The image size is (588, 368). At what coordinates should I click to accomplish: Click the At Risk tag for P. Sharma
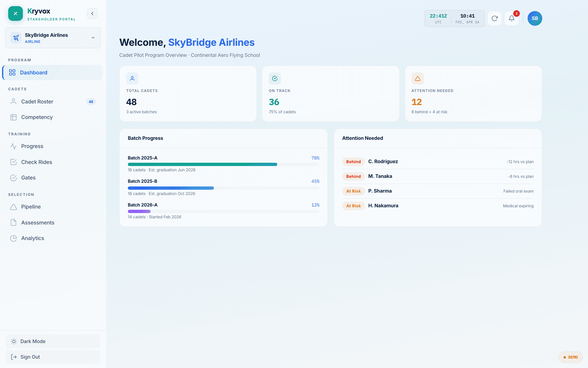pyautogui.click(x=353, y=191)
